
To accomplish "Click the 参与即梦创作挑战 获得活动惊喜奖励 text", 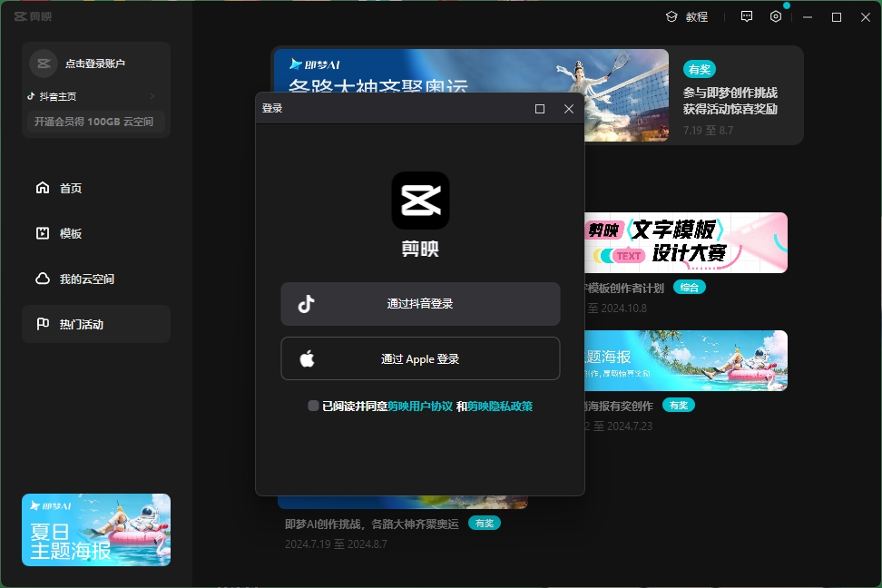I will pos(730,101).
